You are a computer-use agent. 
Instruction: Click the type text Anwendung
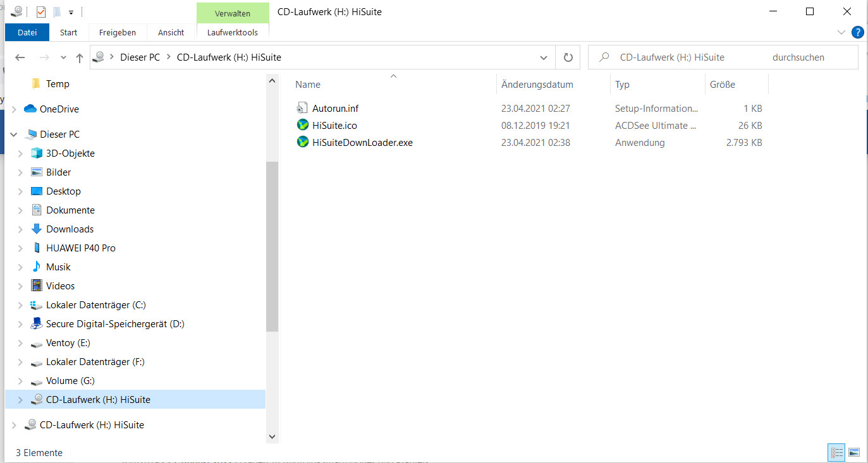[x=640, y=143]
